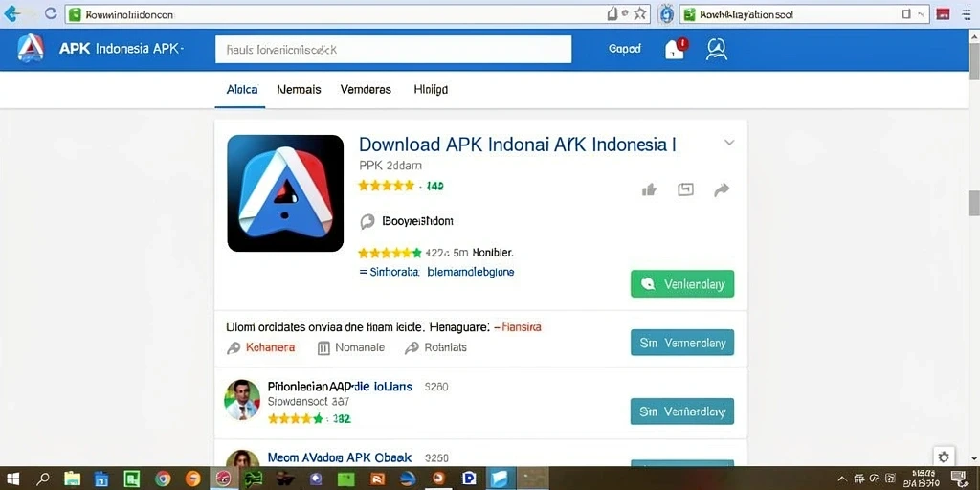
Task: Click the PPK 2ddam subtitle text
Action: click(x=390, y=166)
